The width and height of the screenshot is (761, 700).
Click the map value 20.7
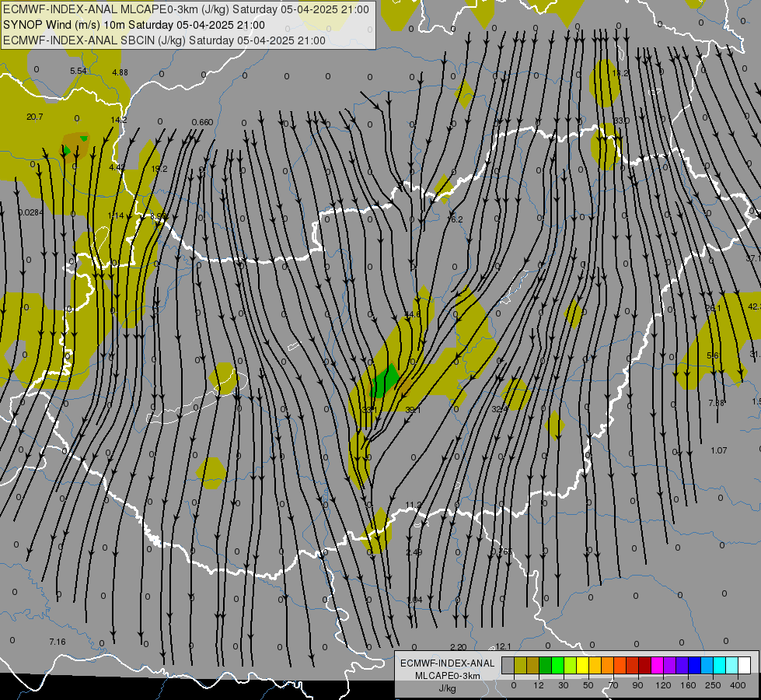coord(34,117)
